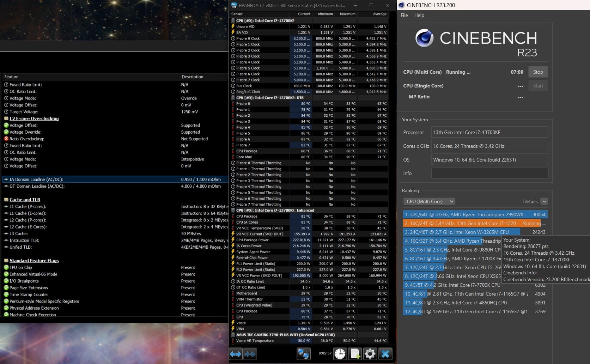The width and height of the screenshot is (590, 364).
Task: Click the folder icon beside Standard Feature Flags
Action: pyautogui.click(x=6, y=261)
